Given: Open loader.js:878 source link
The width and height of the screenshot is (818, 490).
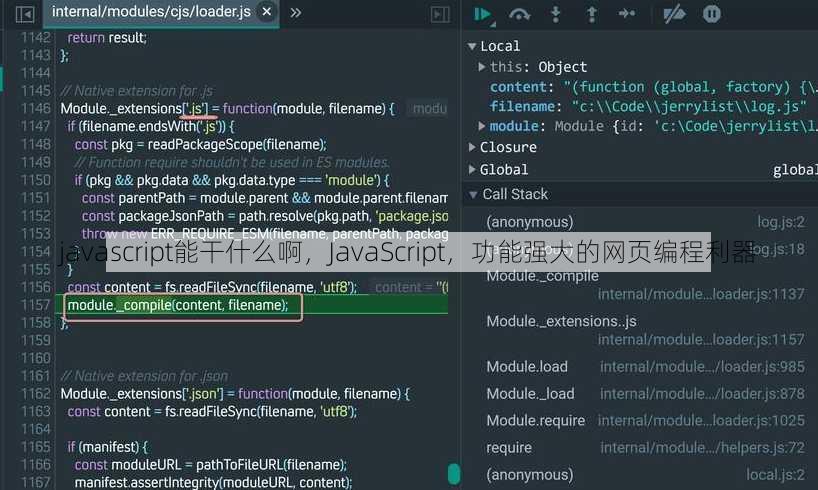Looking at the screenshot, I should click(x=702, y=394).
